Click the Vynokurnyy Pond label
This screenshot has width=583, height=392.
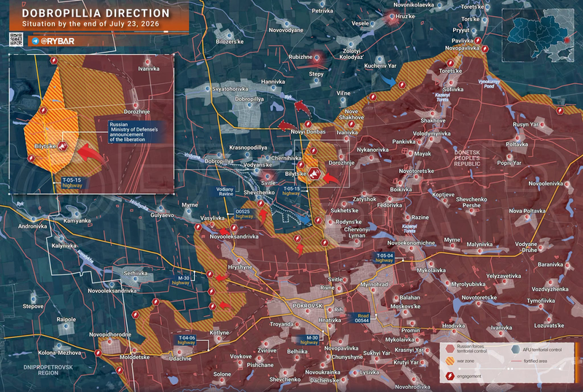[x=490, y=83]
